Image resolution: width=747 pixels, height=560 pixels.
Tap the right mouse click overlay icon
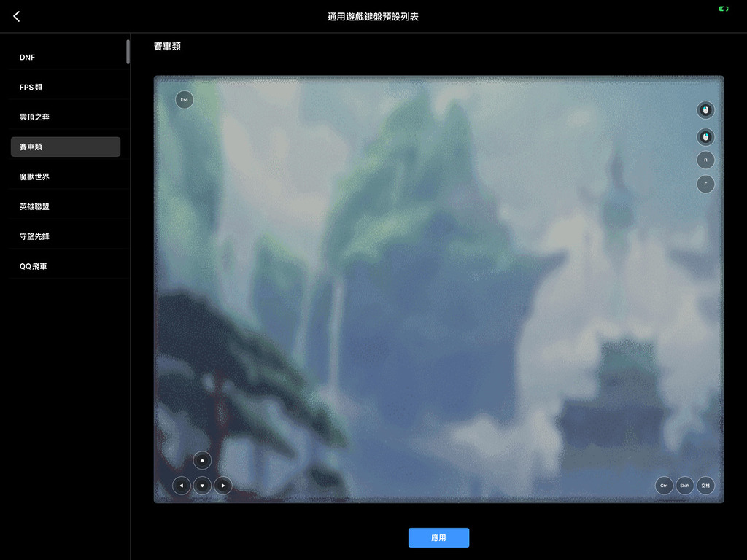[705, 136]
